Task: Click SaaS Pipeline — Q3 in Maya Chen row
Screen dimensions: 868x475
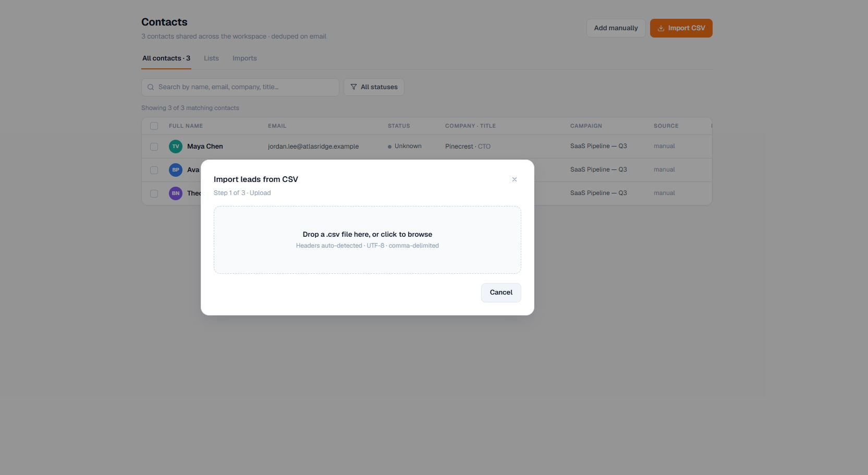Action: click(598, 147)
